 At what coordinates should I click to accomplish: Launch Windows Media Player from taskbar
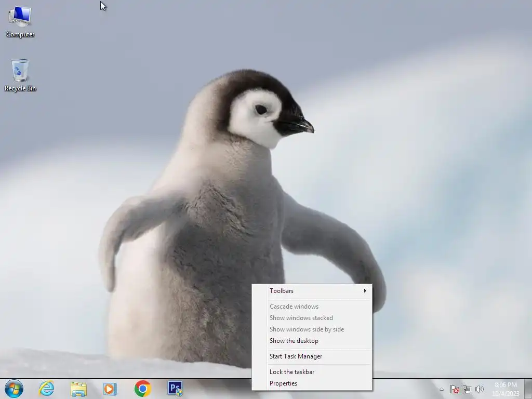click(x=110, y=389)
